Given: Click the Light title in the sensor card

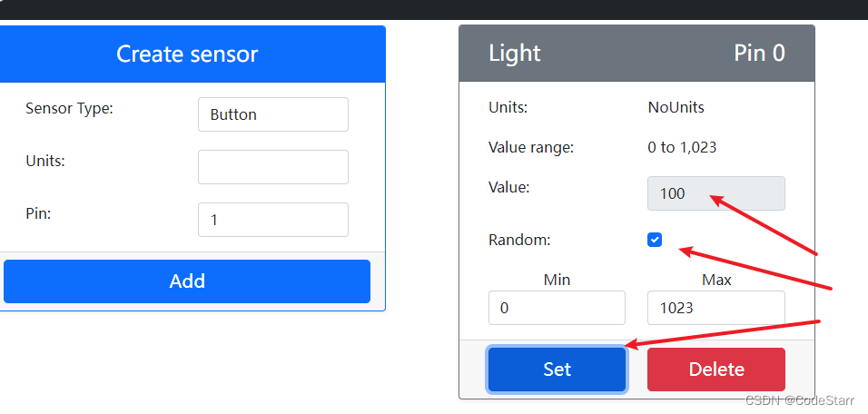Looking at the screenshot, I should 514,54.
